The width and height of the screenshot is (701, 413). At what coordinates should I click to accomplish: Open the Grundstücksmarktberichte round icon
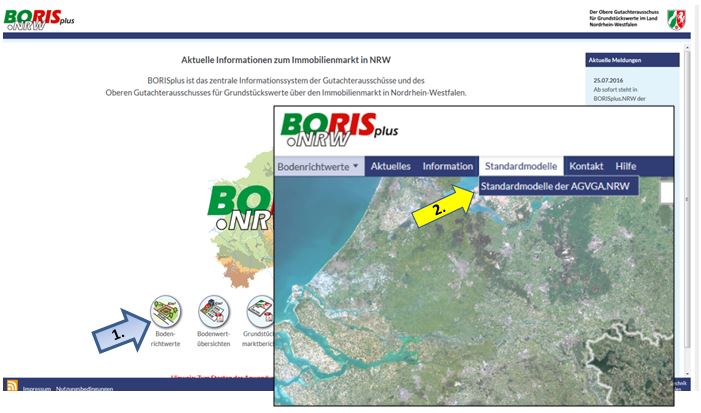[x=261, y=311]
